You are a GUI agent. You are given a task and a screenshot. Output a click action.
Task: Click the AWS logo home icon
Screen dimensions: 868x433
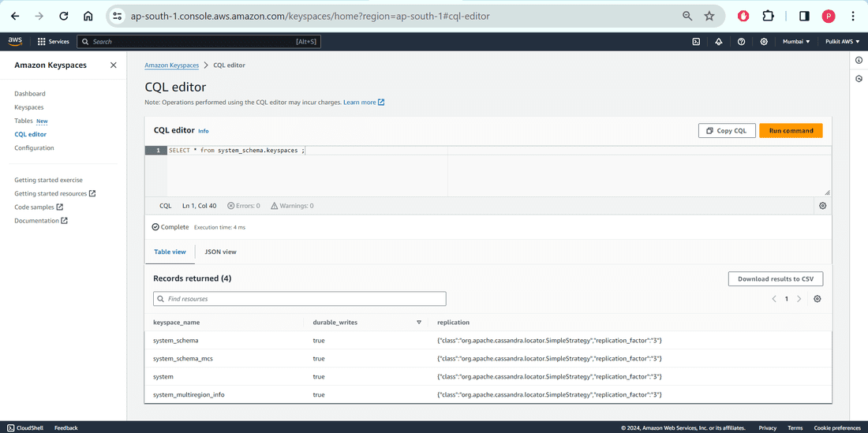(x=15, y=41)
